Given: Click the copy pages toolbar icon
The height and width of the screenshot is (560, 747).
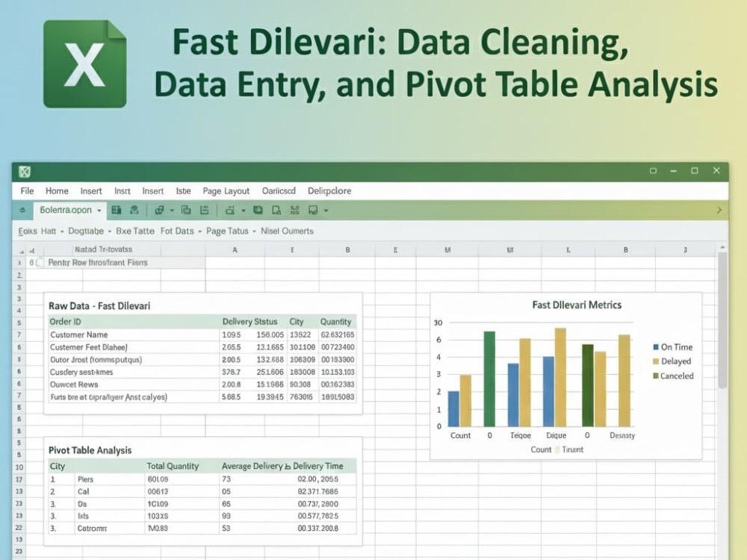Looking at the screenshot, I should click(186, 210).
